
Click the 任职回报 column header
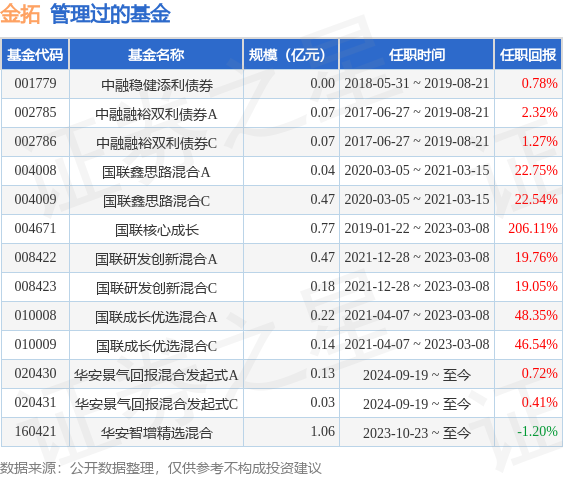(528, 55)
